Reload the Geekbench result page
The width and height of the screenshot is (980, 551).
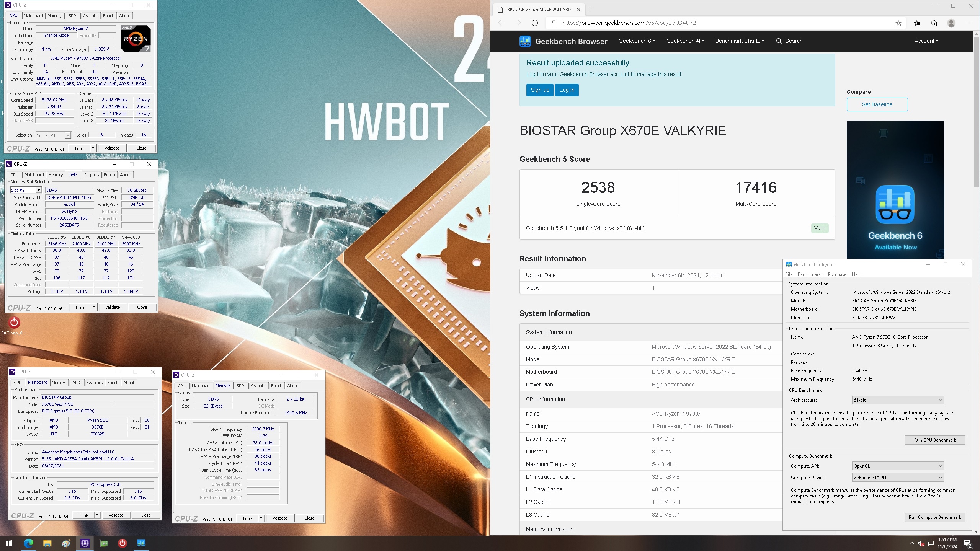coord(535,23)
